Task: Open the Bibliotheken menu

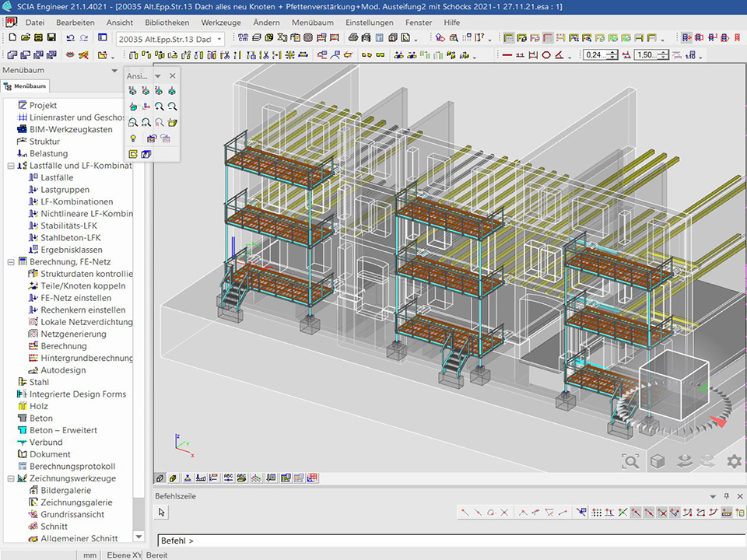Action: (167, 23)
